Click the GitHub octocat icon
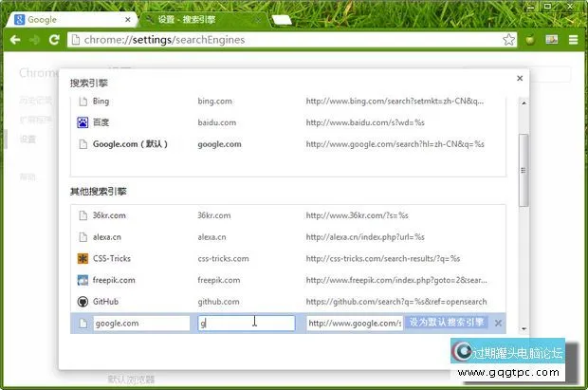Screen dimensions: 588x390 click(x=83, y=302)
